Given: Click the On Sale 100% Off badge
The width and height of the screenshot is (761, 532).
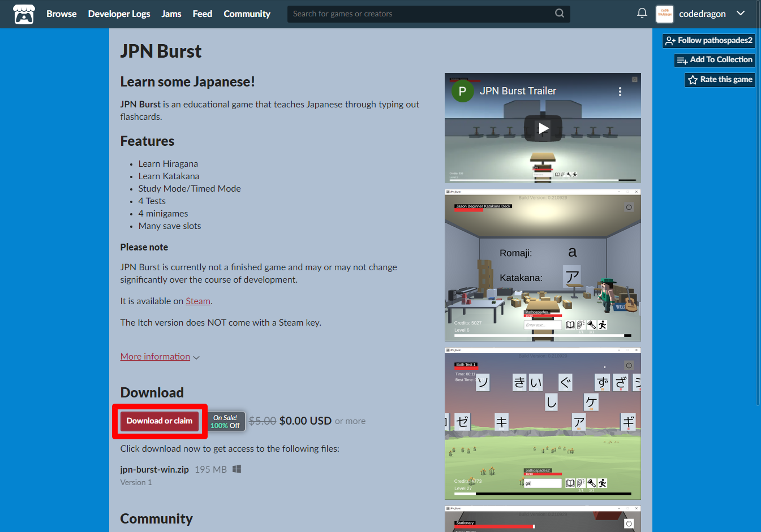Looking at the screenshot, I should pos(226,421).
